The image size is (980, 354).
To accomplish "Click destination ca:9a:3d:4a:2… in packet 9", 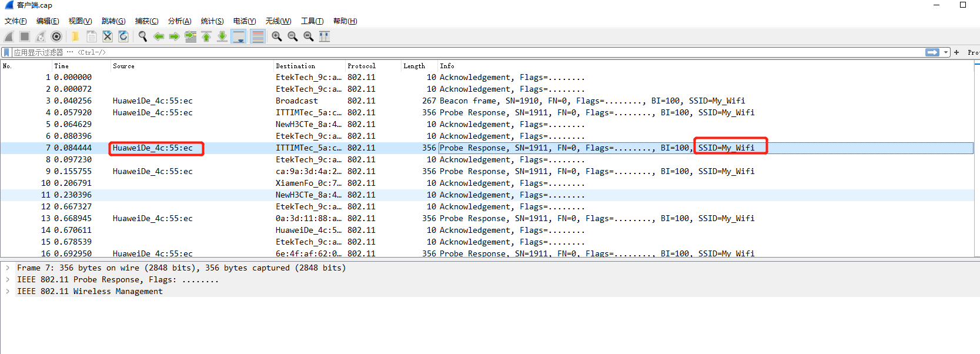I will click(x=309, y=172).
